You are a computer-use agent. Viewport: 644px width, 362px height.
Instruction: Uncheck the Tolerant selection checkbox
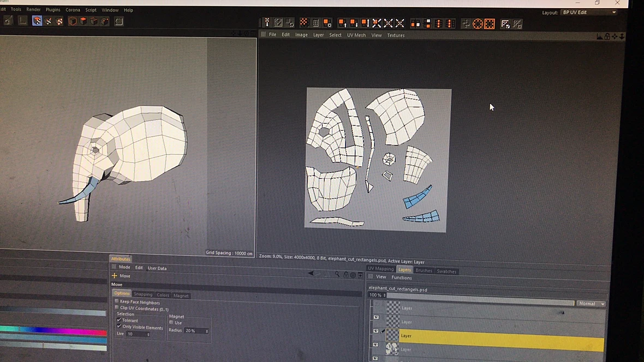(119, 319)
